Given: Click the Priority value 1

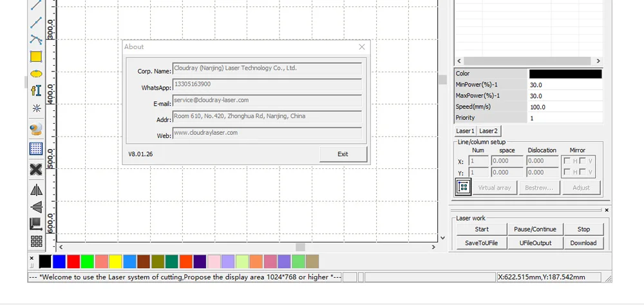Looking at the screenshot, I should [565, 118].
